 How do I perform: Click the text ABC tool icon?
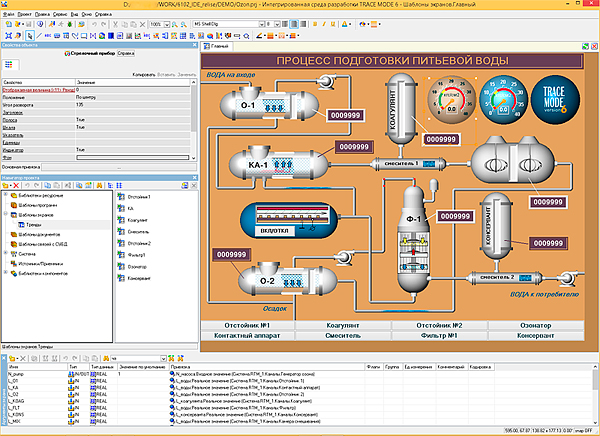48,36
